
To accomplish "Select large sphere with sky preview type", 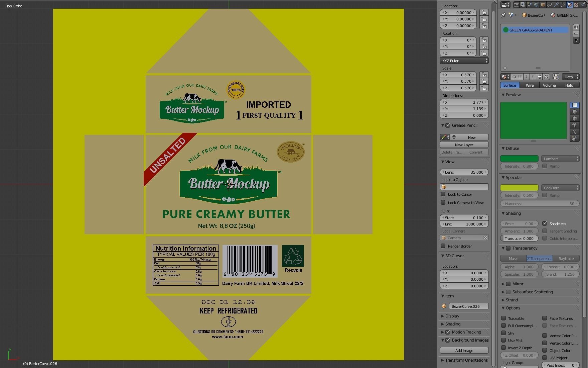I will point(575,139).
